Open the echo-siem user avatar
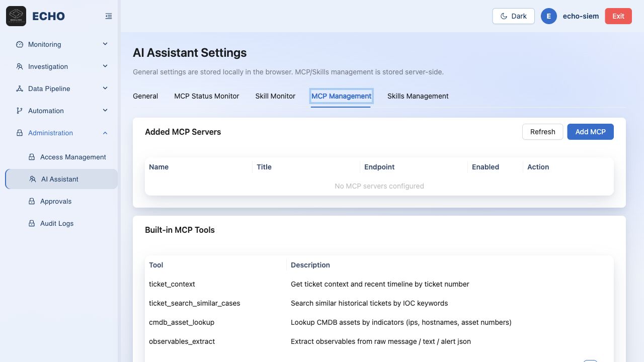 549,16
